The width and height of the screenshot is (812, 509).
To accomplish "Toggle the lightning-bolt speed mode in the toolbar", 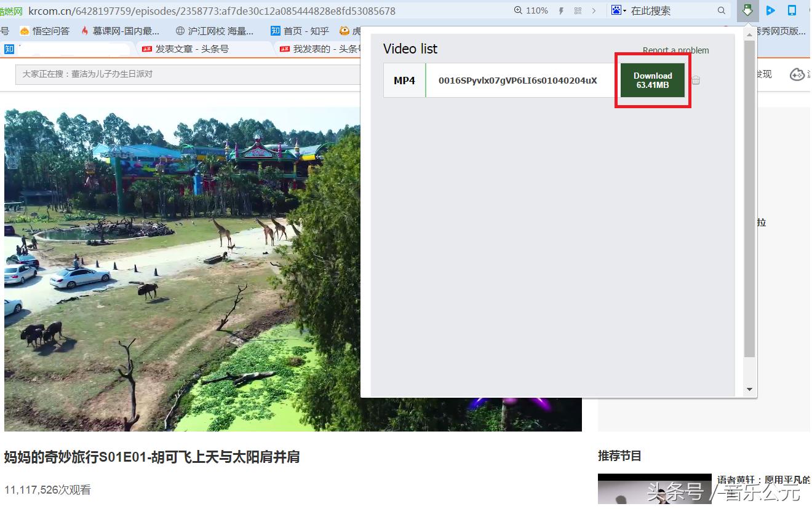I will [x=561, y=10].
